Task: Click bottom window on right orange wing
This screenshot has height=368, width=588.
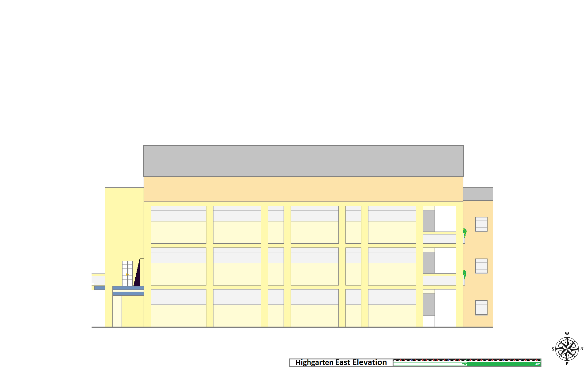Action: [x=481, y=308]
